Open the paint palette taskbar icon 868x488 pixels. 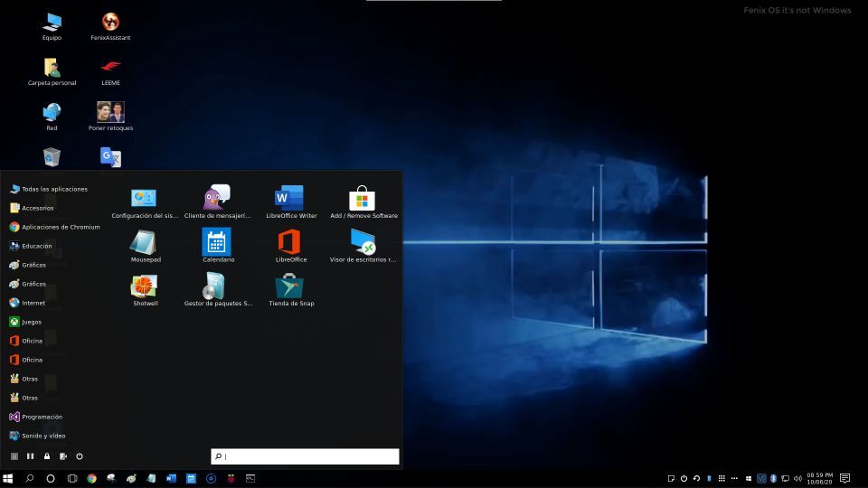(x=131, y=479)
